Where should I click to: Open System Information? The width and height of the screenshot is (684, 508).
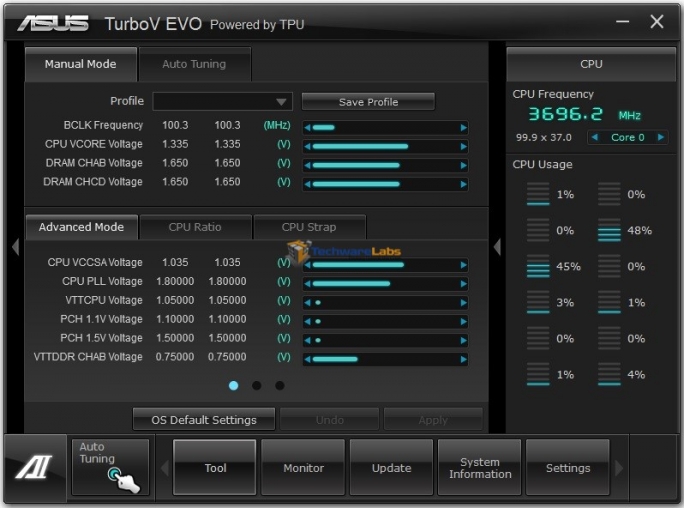point(480,467)
